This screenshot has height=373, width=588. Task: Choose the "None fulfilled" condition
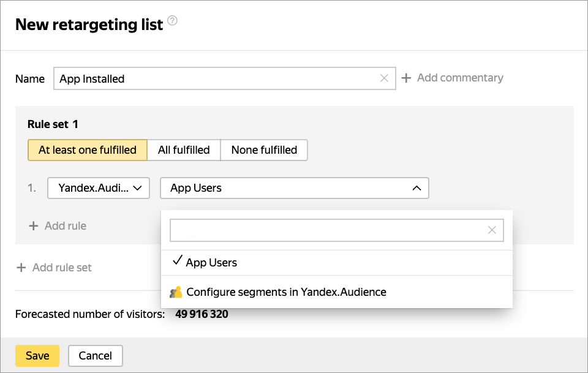pyautogui.click(x=264, y=150)
